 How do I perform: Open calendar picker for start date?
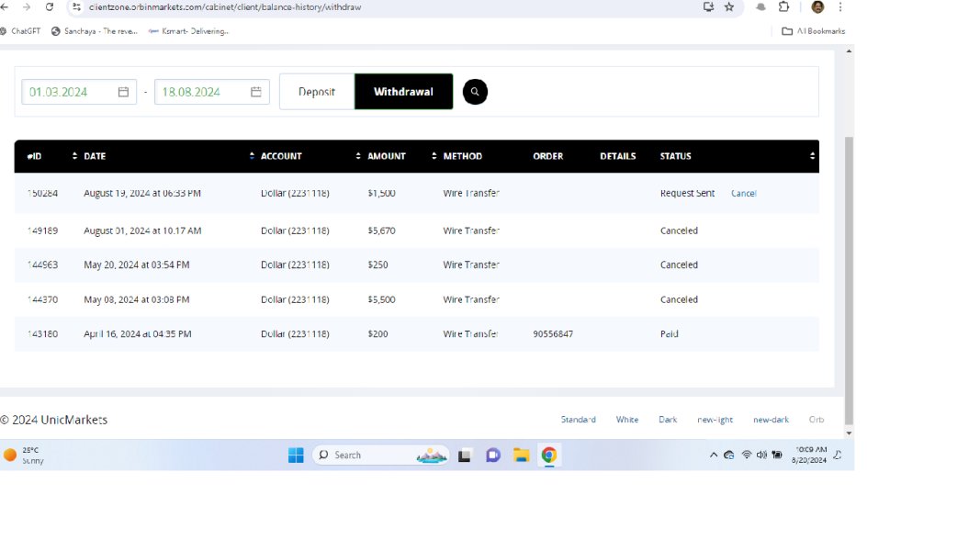123,92
